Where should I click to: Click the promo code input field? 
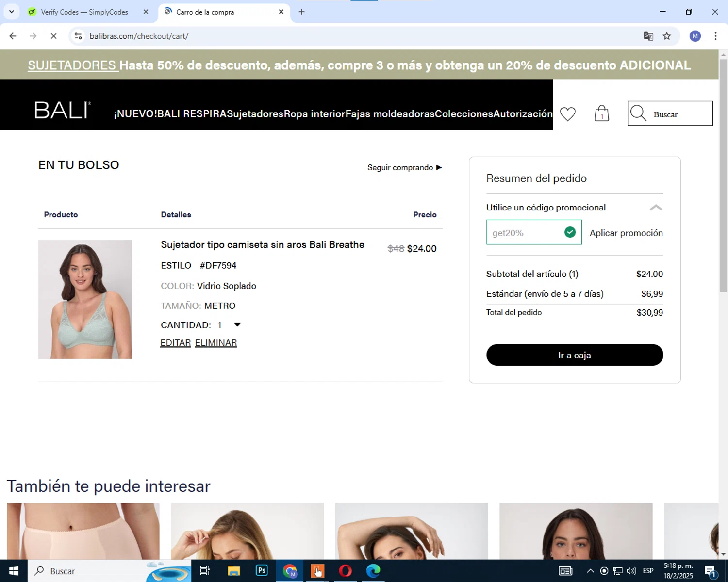click(534, 232)
